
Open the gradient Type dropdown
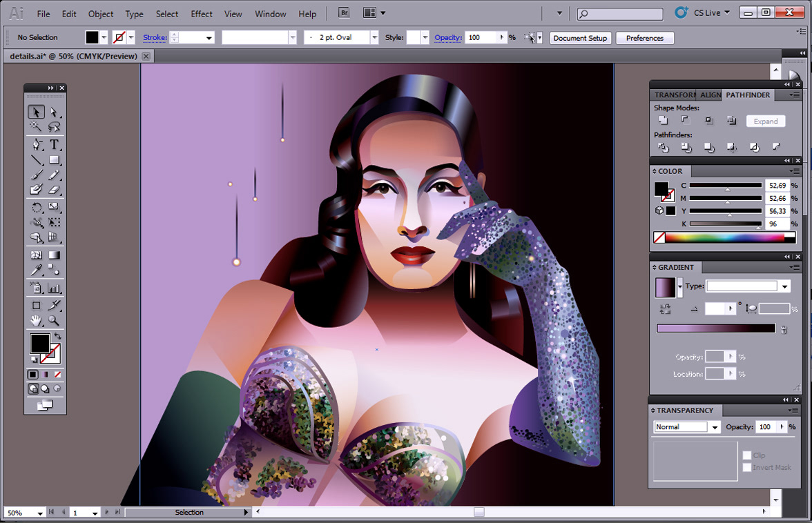click(x=785, y=286)
